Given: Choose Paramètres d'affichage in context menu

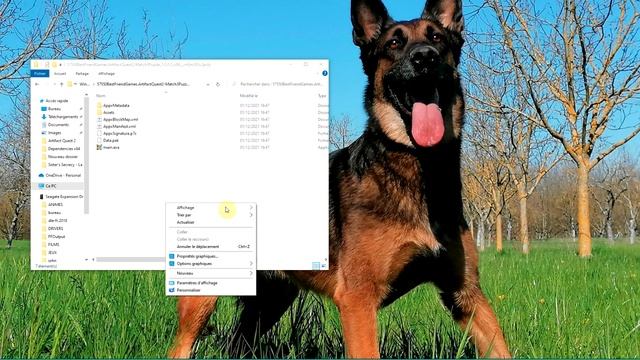Looking at the screenshot, I should (211, 283).
